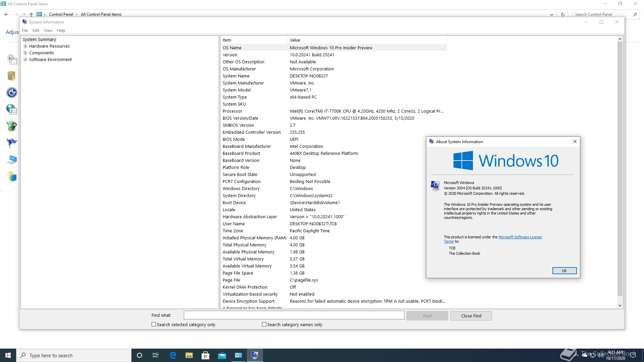Open the taskbar clock showing 9:21 AM

(x=615, y=355)
